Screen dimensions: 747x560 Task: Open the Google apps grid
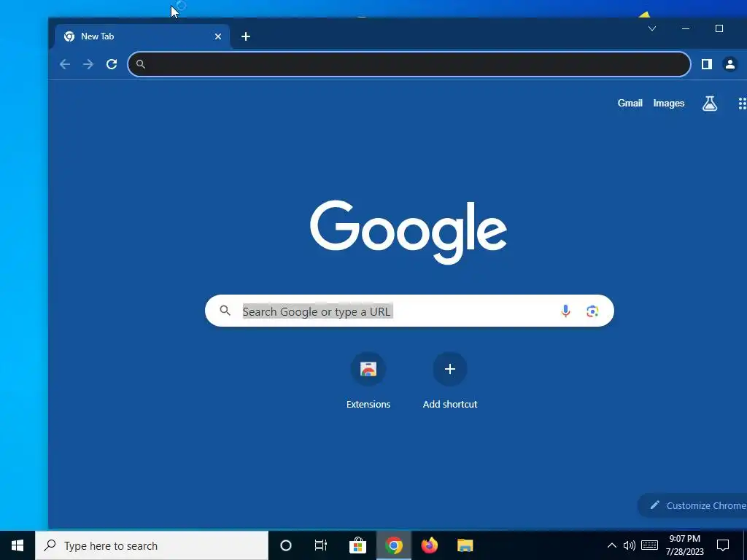[742, 104]
